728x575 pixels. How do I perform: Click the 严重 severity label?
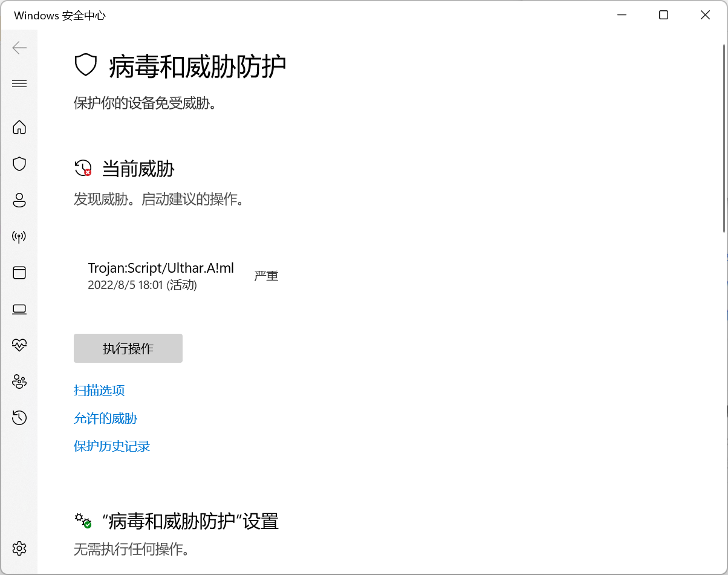coord(266,276)
